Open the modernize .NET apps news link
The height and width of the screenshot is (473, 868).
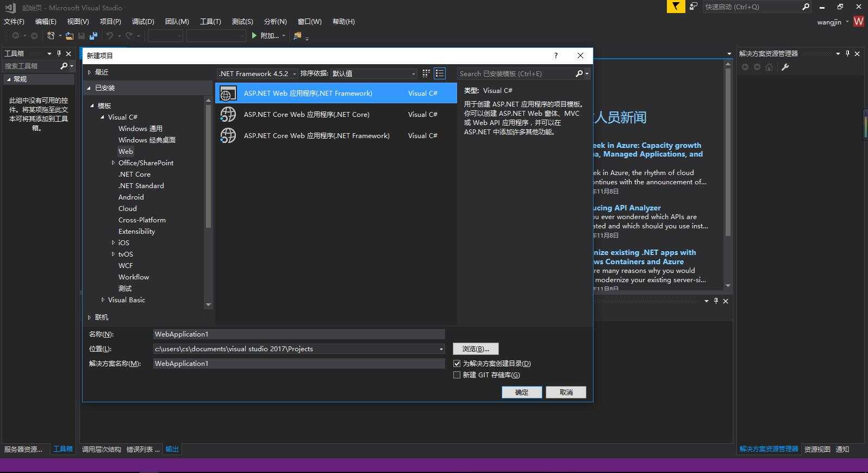(645, 257)
